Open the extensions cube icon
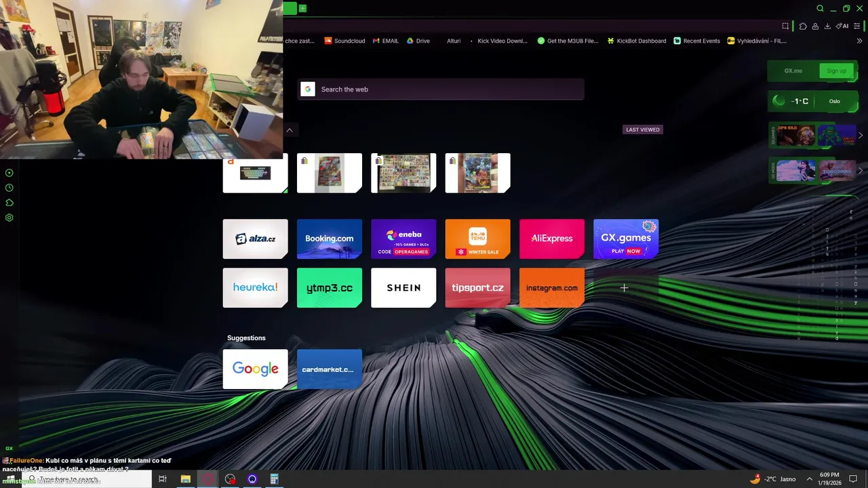Image resolution: width=868 pixels, height=488 pixels. click(x=803, y=26)
